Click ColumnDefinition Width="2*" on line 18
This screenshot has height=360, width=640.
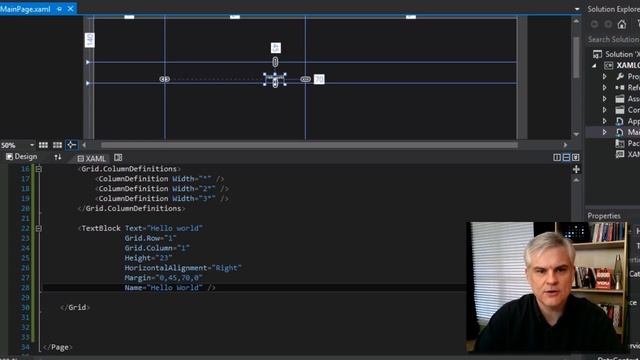pyautogui.click(x=162, y=189)
